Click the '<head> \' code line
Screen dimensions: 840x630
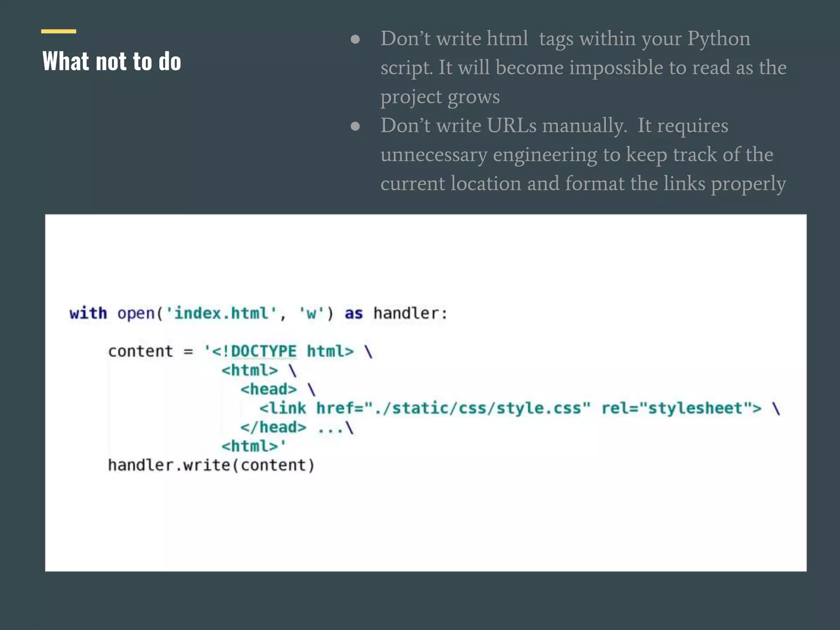click(278, 389)
